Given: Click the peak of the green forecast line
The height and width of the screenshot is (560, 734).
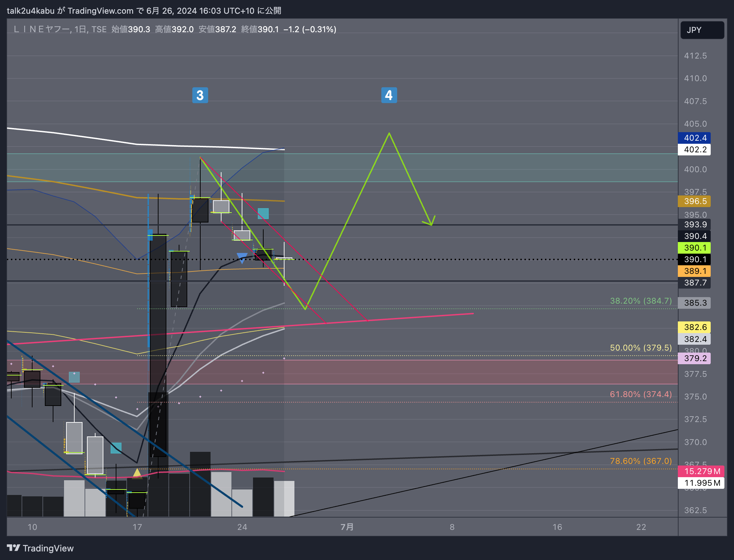Looking at the screenshot, I should point(389,133).
